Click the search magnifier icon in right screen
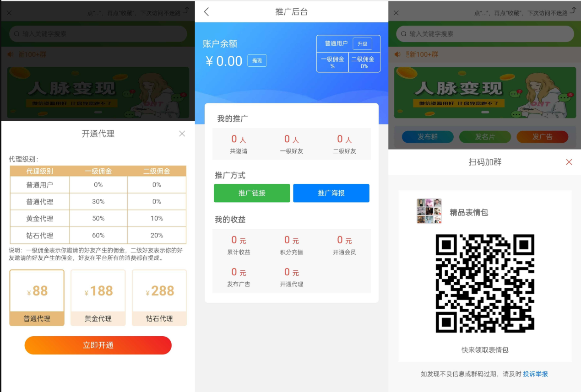The height and width of the screenshot is (392, 581). [403, 34]
